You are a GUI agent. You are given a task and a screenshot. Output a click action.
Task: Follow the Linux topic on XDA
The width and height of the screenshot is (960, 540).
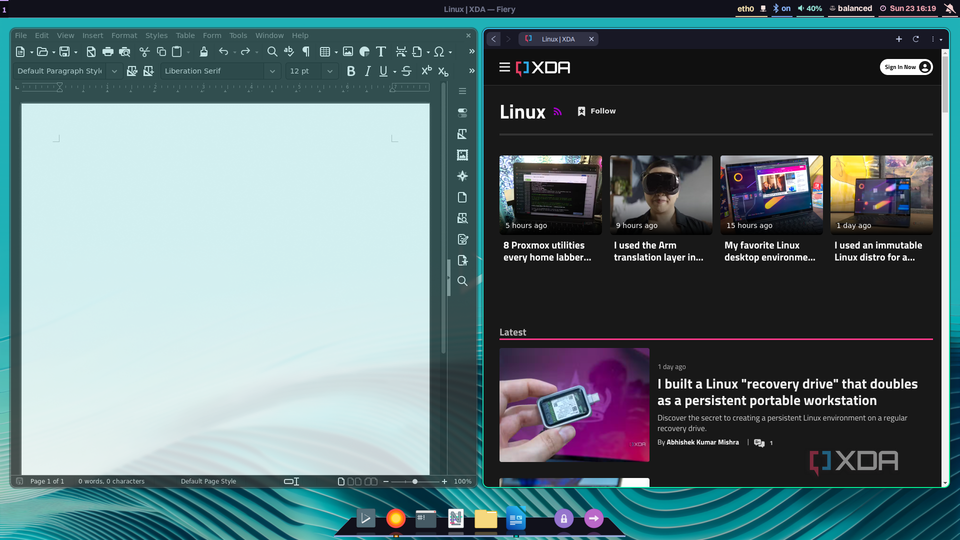596,111
